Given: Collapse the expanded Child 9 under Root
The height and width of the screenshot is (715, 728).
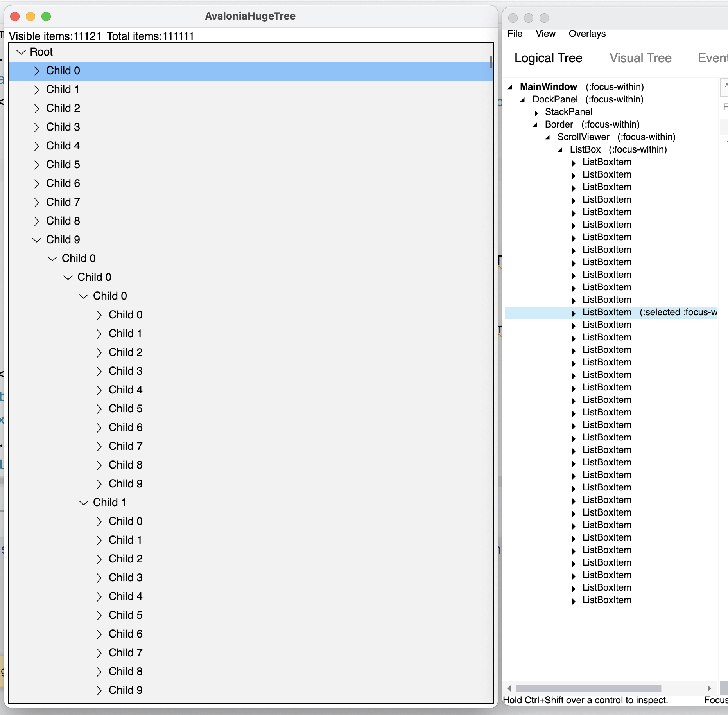Looking at the screenshot, I should [x=37, y=240].
